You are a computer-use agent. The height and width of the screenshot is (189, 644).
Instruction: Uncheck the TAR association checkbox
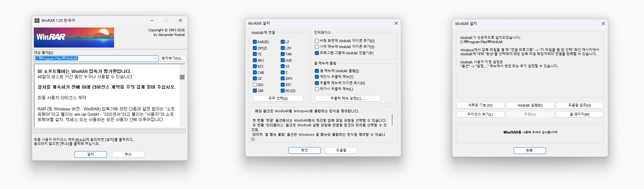coord(283,54)
